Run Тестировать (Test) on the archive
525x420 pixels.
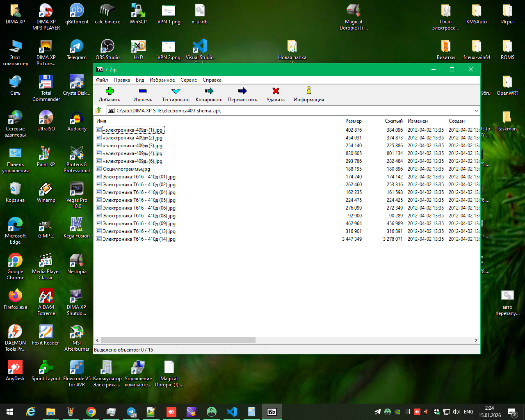[176, 91]
